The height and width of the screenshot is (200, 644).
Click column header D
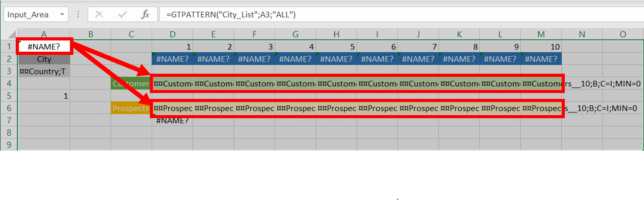tap(172, 34)
